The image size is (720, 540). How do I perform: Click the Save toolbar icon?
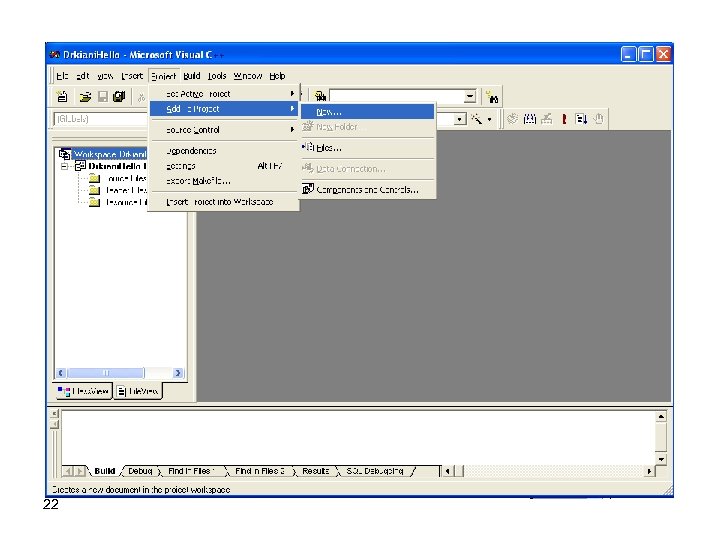click(103, 97)
